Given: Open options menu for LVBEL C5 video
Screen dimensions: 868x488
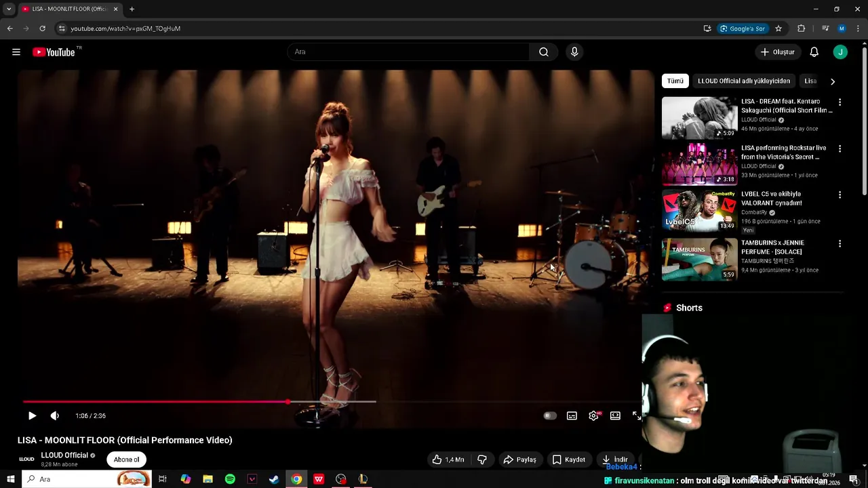Looking at the screenshot, I should (840, 195).
